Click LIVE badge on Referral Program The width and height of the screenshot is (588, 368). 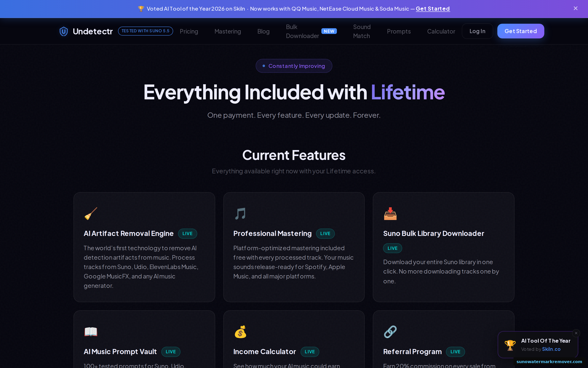pos(455,352)
